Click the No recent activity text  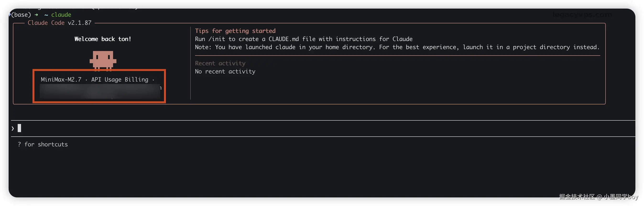tap(225, 72)
